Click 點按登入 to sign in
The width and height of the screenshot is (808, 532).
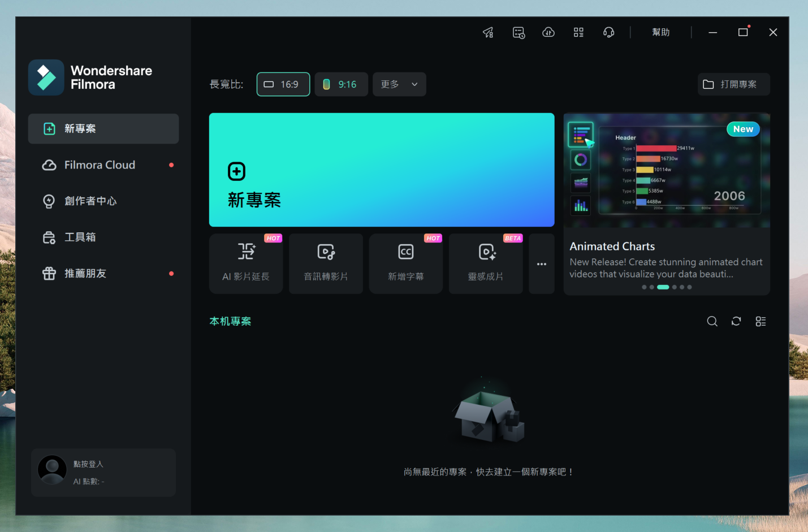(88, 464)
